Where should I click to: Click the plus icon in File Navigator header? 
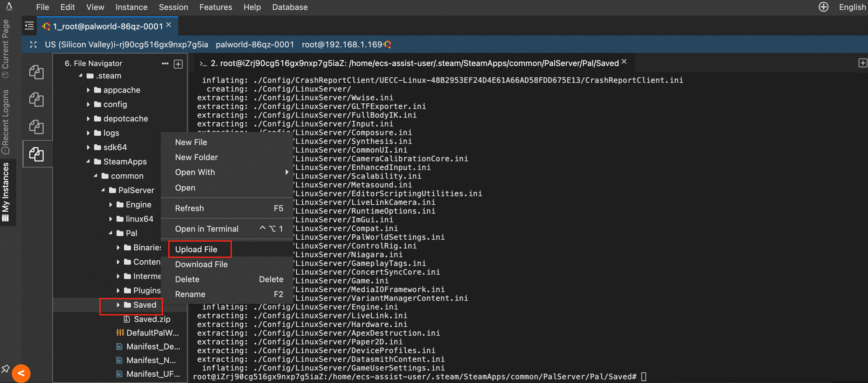(178, 64)
